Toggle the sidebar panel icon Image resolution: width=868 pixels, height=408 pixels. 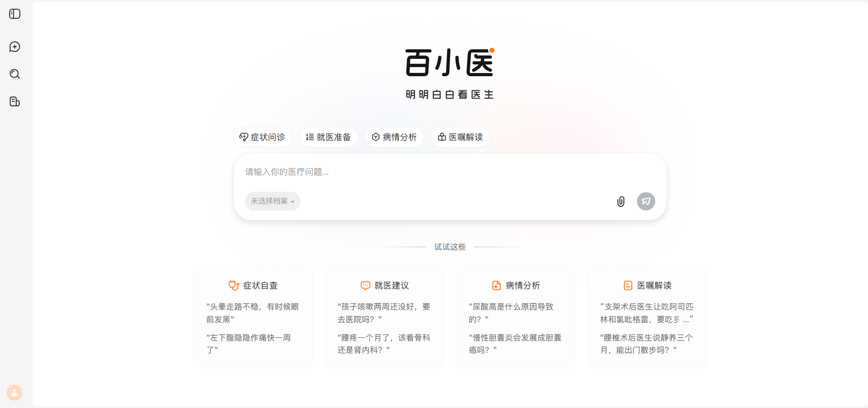pos(15,14)
